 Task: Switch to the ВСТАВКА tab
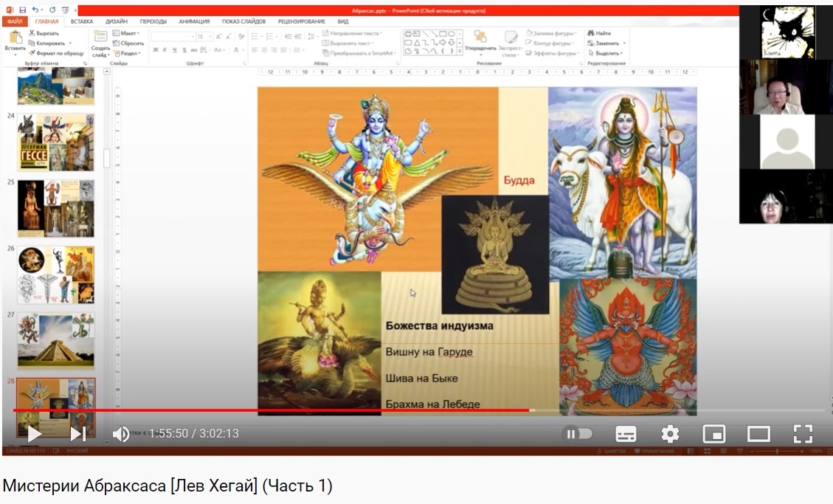[x=82, y=21]
